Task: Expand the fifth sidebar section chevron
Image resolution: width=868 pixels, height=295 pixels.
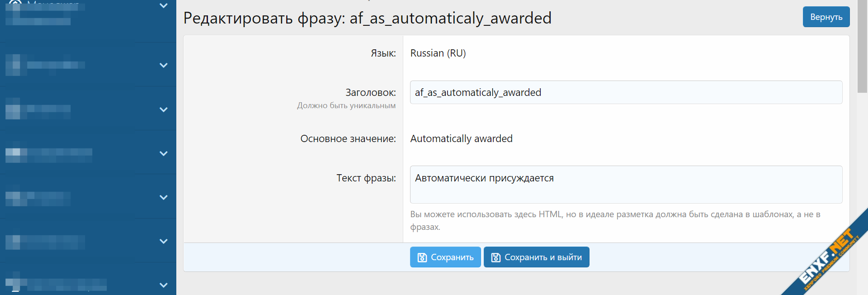Action: 164,197
